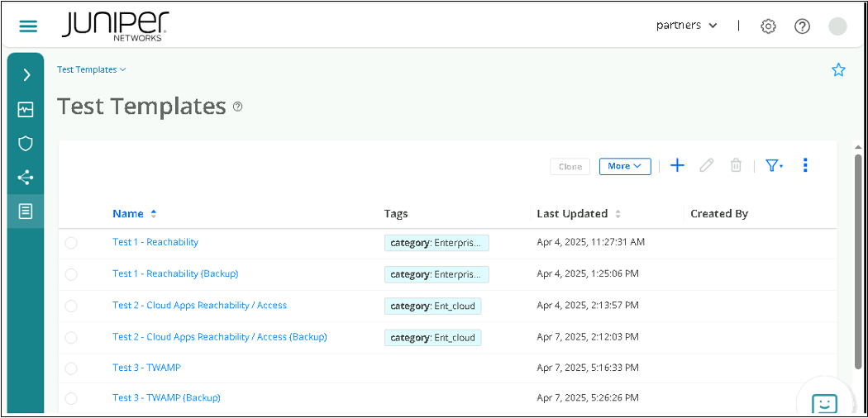868x418 pixels.
Task: Expand the sidebar with the chevron arrow
Action: pos(26,75)
